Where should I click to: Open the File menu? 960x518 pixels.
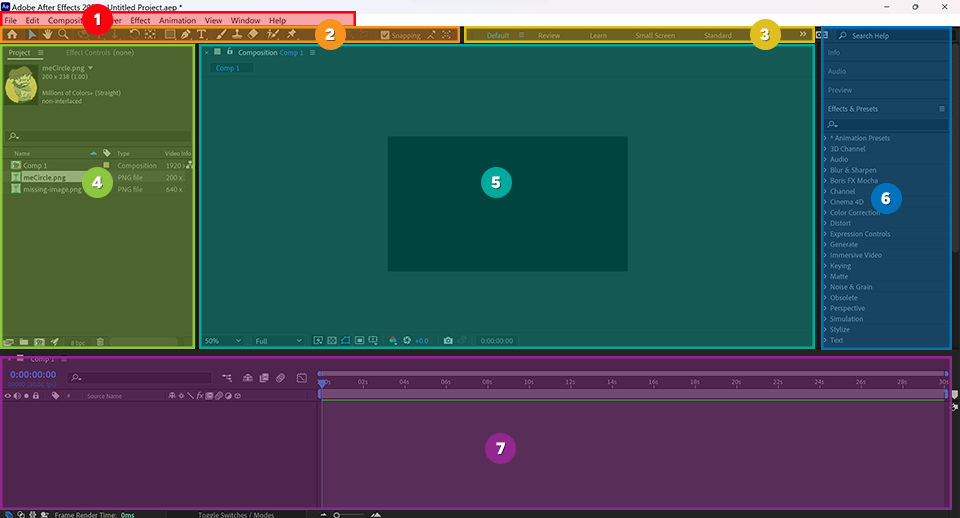click(x=10, y=20)
